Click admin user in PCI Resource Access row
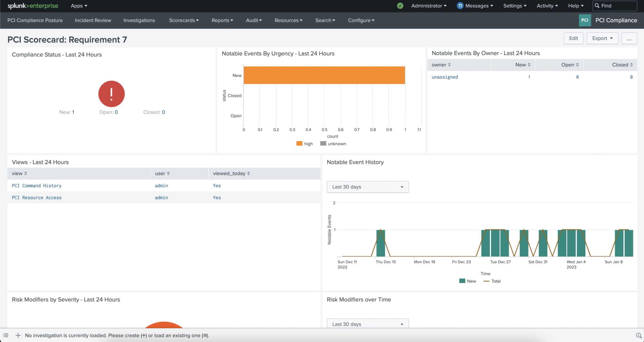Screen dimensions: 644x342 tap(161, 198)
